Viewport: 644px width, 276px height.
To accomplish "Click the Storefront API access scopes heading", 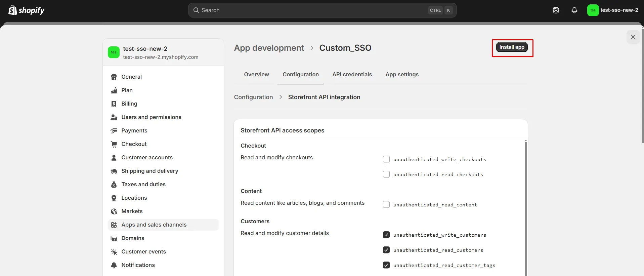I will [x=283, y=130].
